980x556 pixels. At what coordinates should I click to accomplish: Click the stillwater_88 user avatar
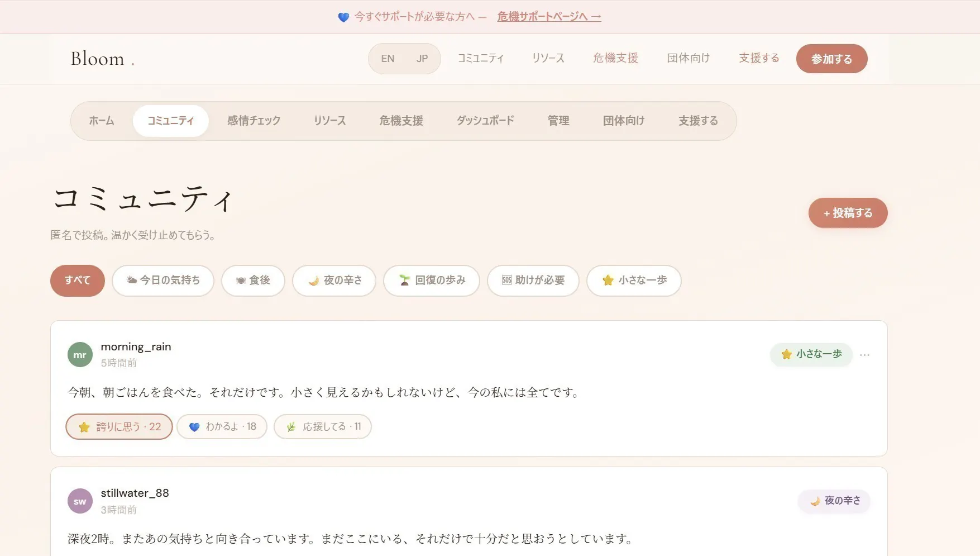pos(80,501)
